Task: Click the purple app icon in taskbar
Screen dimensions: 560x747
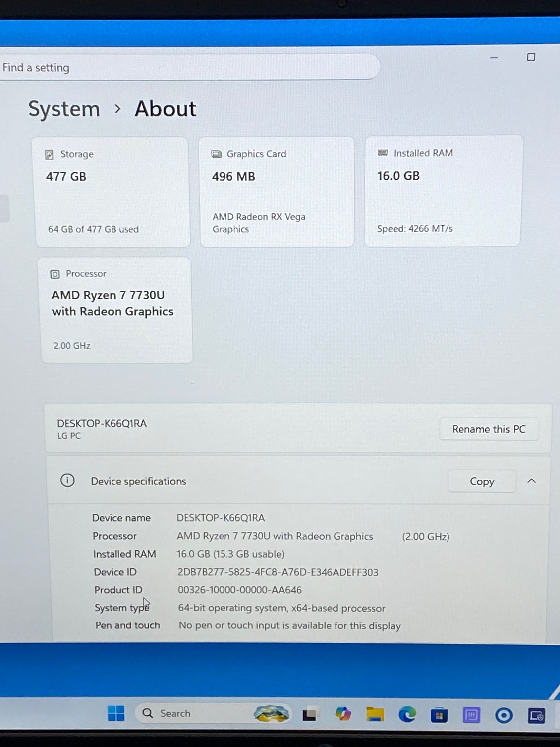Action: 471,715
